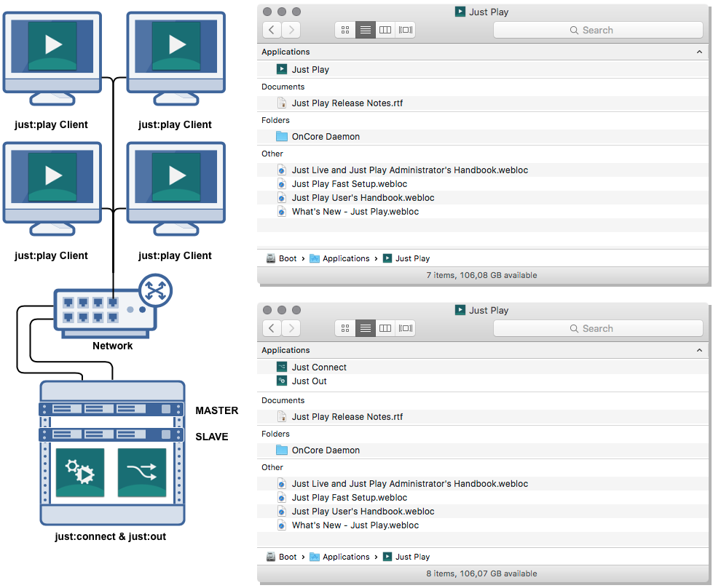Click Other group header in lower window

point(272,468)
